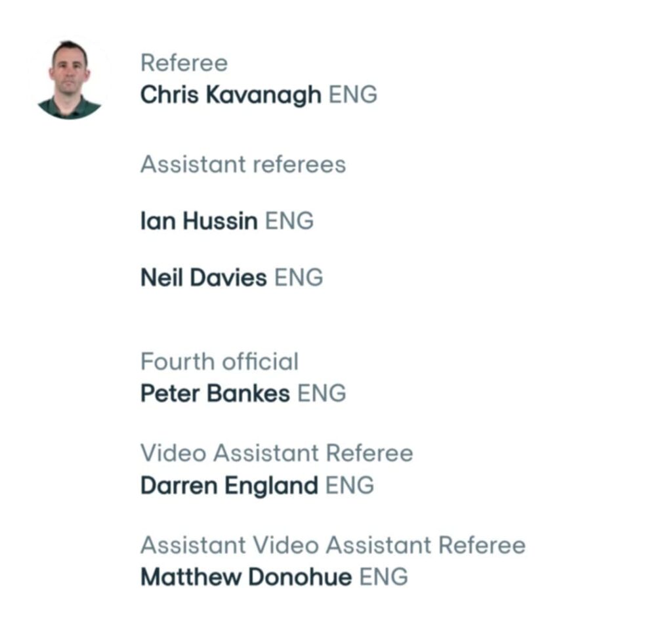Viewport: 672px width, 640px height.
Task: Click the 'Referee' heading label
Action: click(x=184, y=64)
